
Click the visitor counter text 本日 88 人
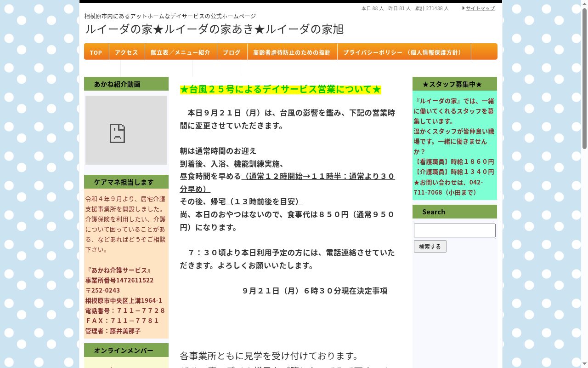372,8
